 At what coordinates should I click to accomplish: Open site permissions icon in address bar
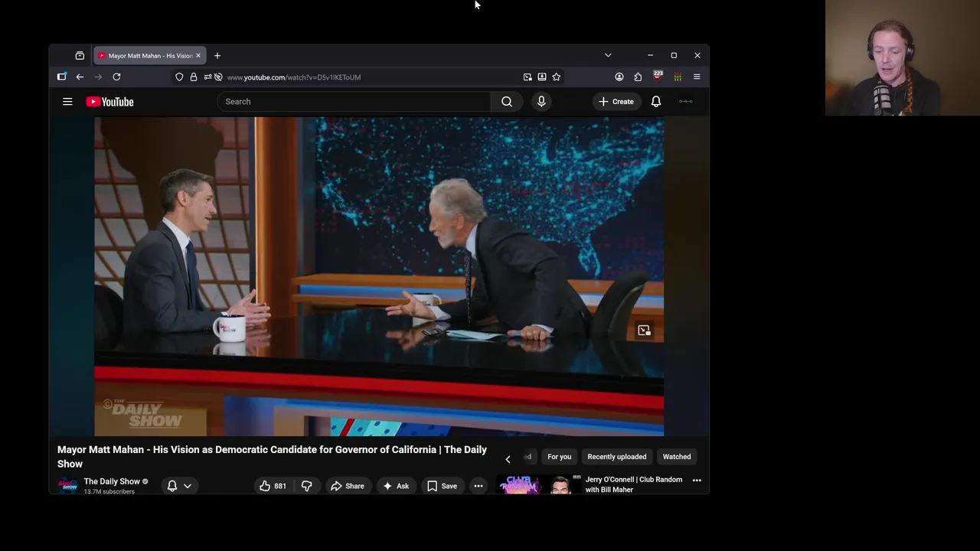pyautogui.click(x=207, y=77)
